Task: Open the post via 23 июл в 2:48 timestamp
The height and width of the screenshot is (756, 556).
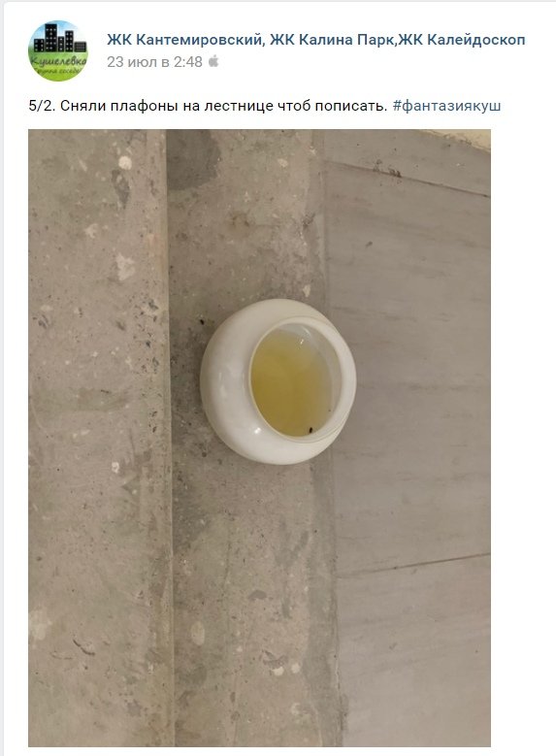Action: coord(155,62)
